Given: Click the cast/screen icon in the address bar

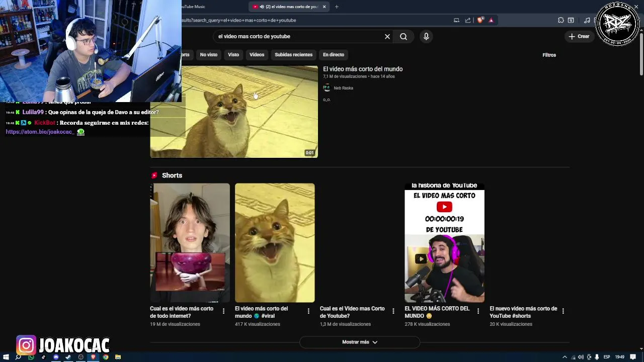Looking at the screenshot, I should (456, 20).
